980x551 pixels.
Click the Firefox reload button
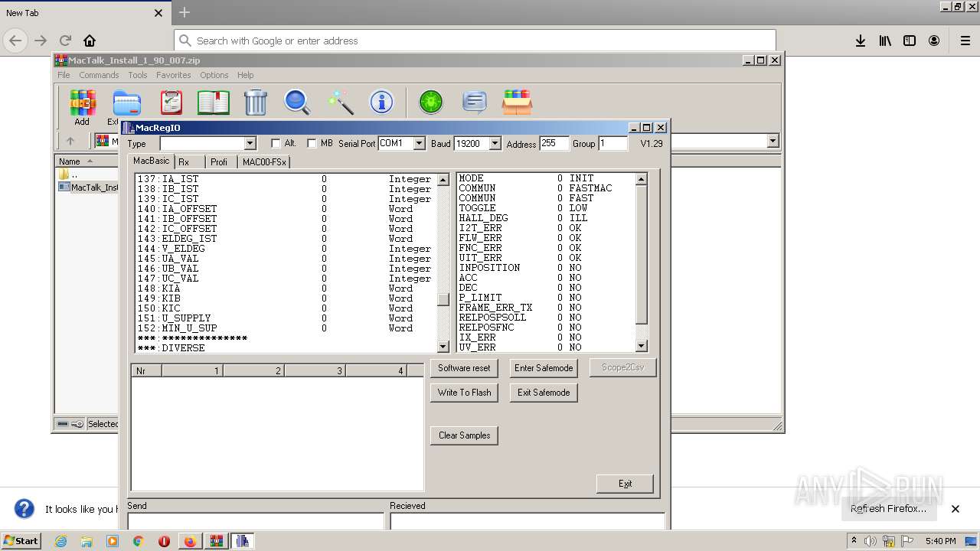pos(65,41)
